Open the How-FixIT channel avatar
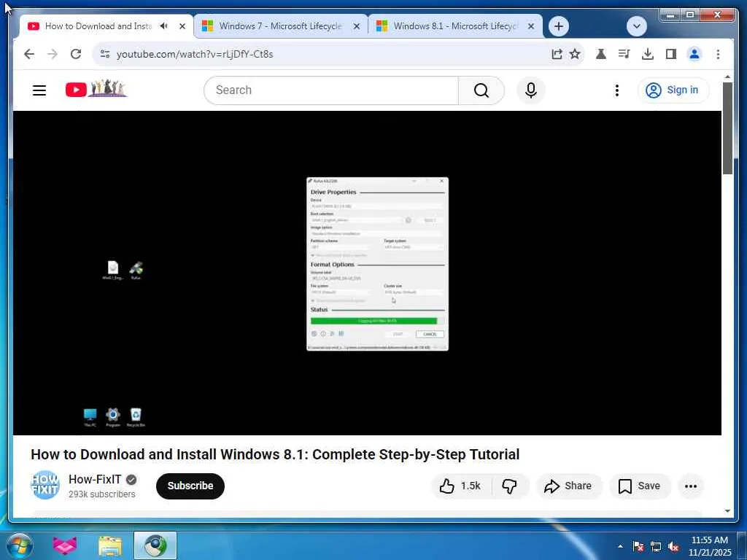Screen dimensions: 747x560 (x=45, y=485)
